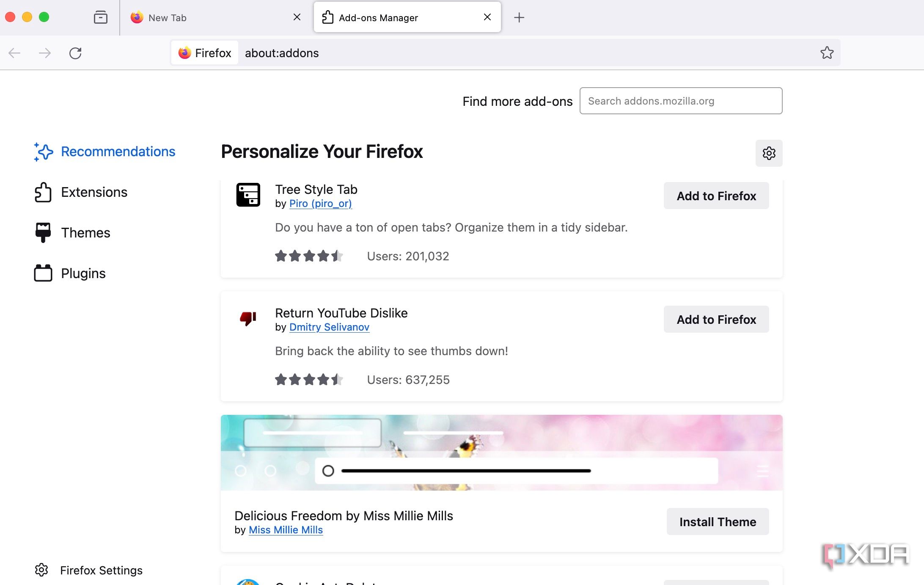Close the Add-ons Manager tab
The image size is (924, 585).
click(x=487, y=17)
